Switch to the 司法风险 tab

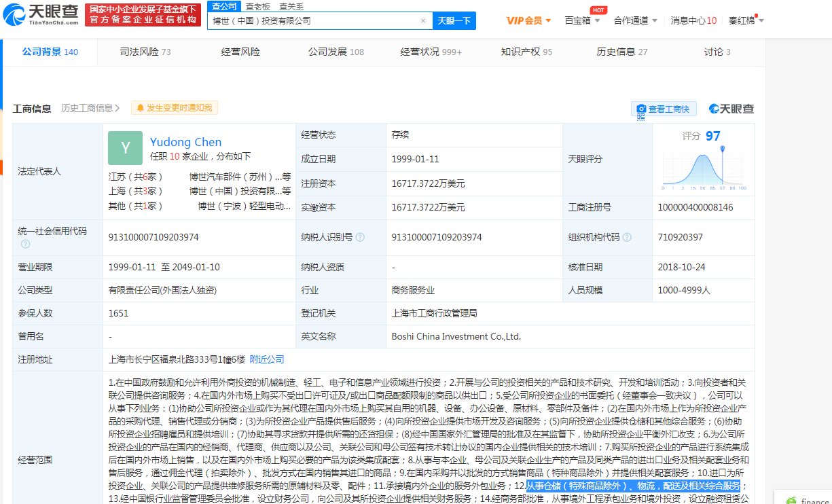(145, 52)
